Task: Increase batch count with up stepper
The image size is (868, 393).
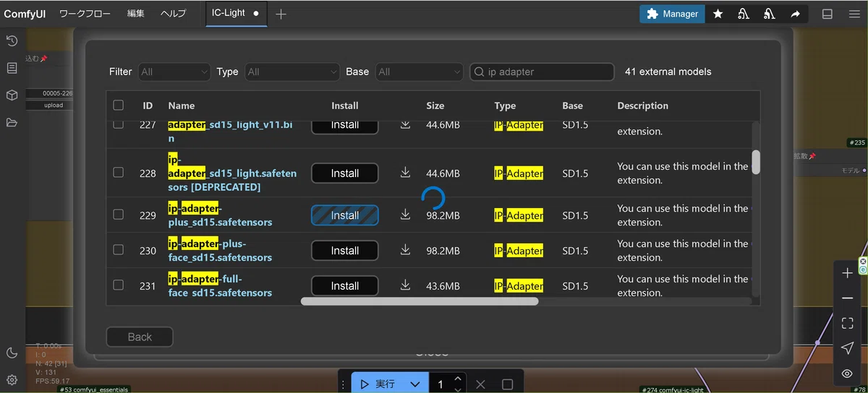Action: 458,379
